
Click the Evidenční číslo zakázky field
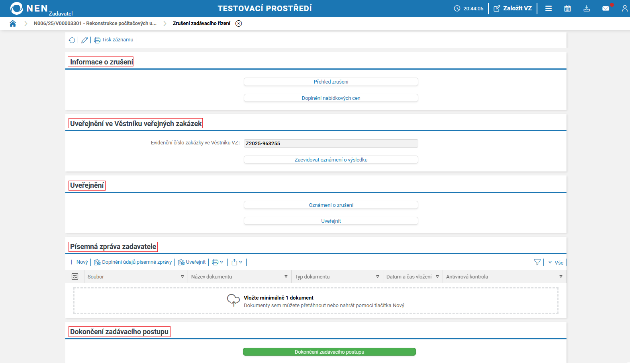[x=331, y=144]
